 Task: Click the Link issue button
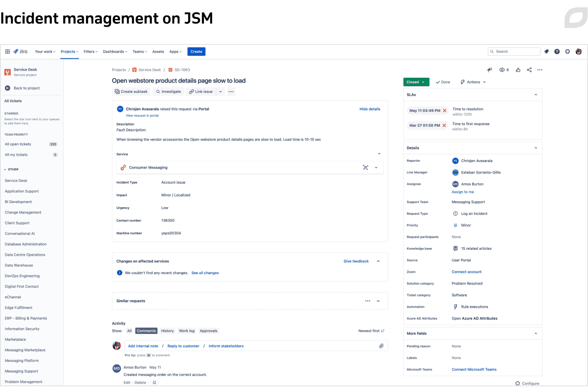coord(201,92)
